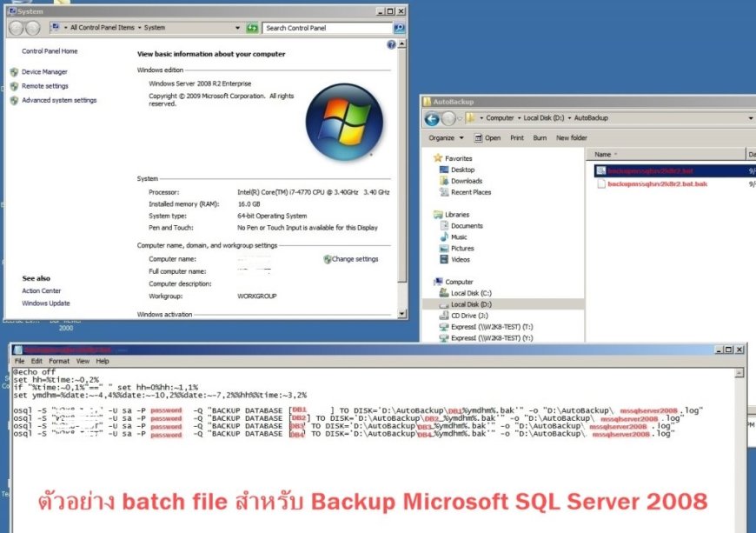
Task: Open the View menu in Notepad
Action: [x=83, y=361]
